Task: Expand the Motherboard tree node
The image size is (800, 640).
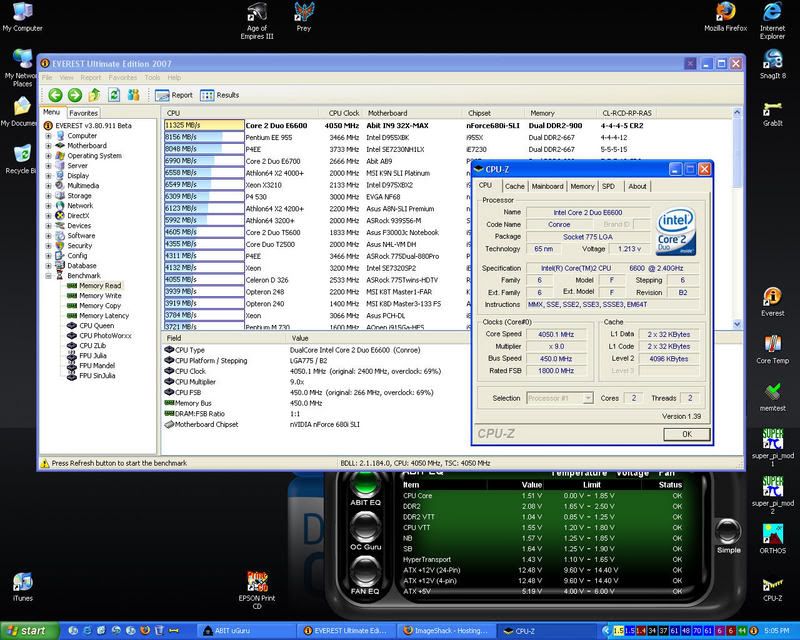Action: (48, 145)
